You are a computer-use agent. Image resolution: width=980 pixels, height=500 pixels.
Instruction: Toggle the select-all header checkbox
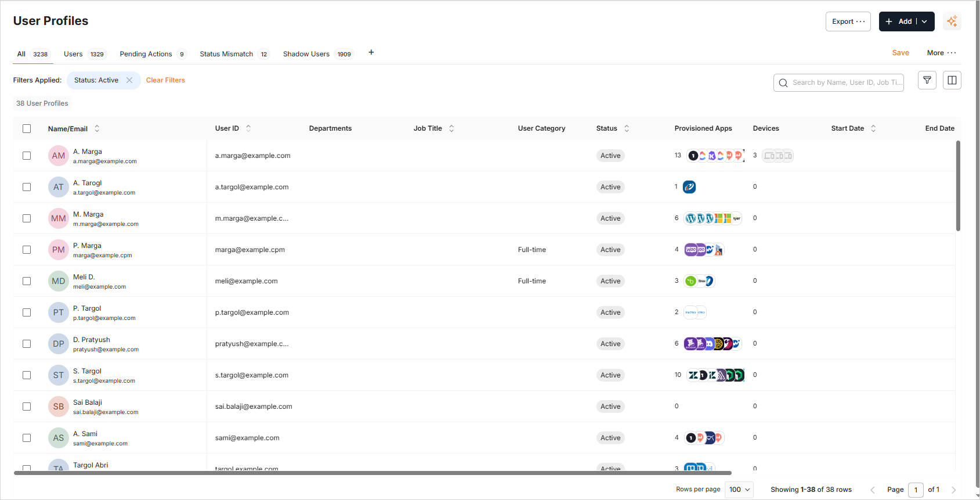tap(27, 128)
